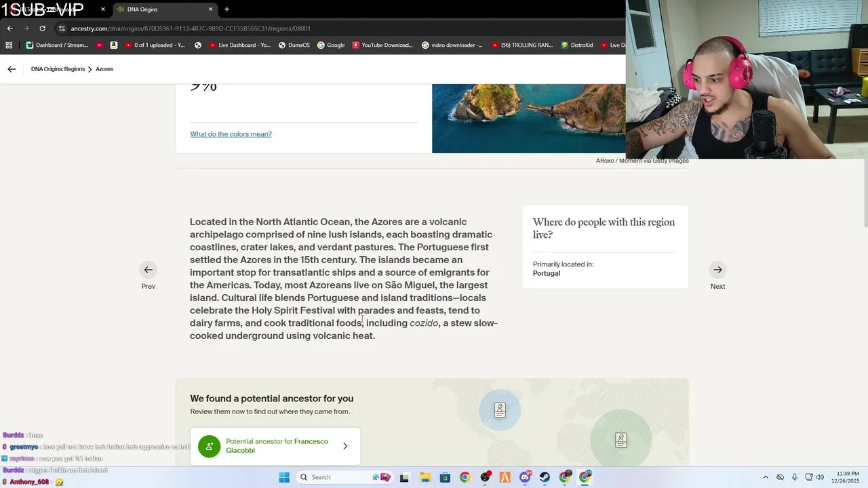Click the chevron on the potential ancestor card

[345, 446]
